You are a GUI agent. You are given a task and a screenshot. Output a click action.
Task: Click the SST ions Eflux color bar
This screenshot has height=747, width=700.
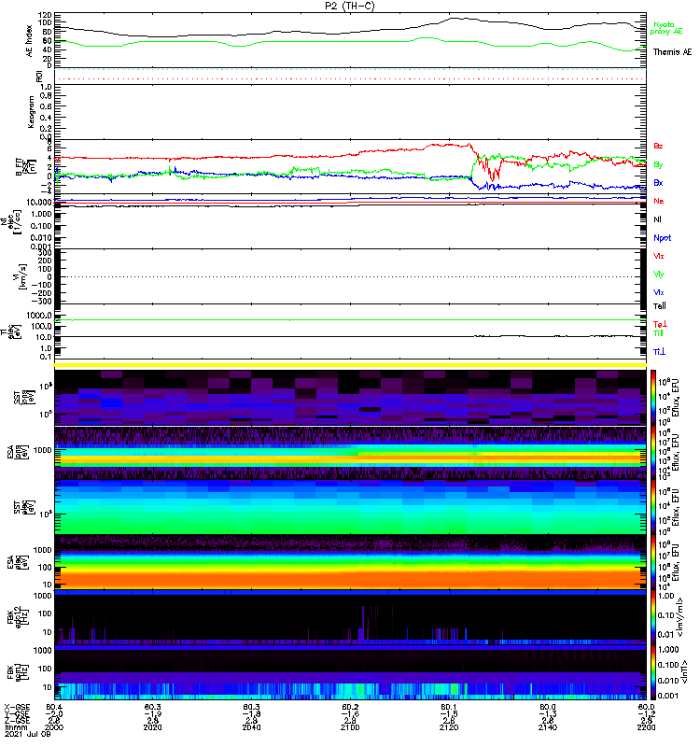click(653, 398)
